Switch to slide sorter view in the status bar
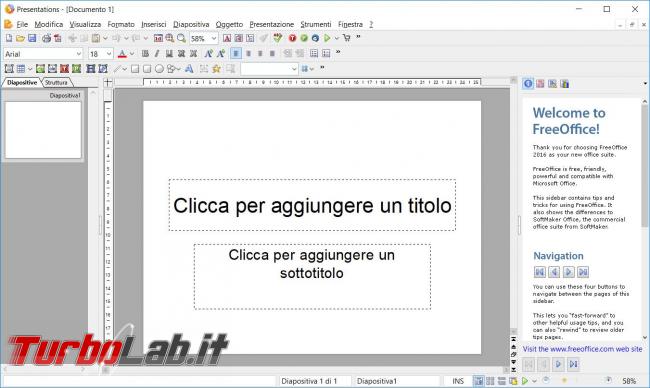 coord(490,381)
